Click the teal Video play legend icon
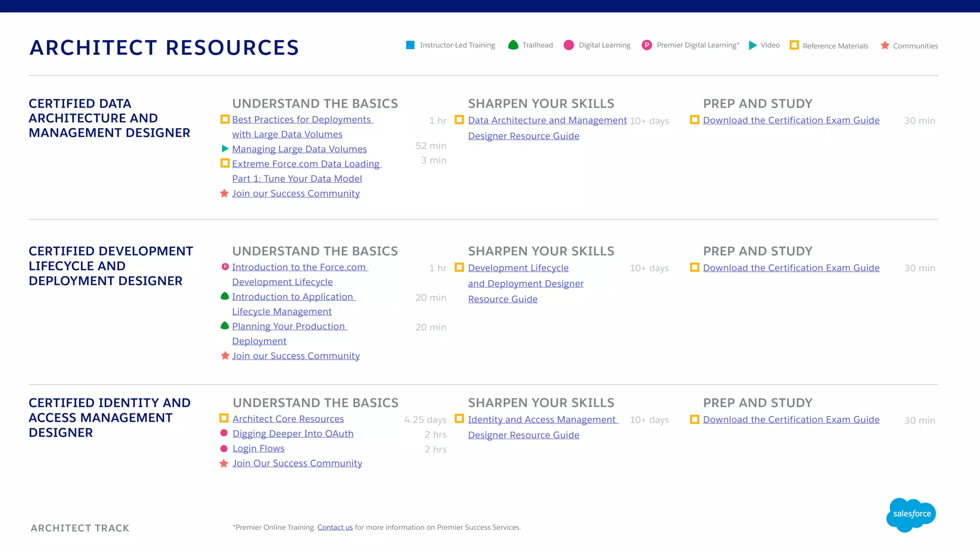 753,45
